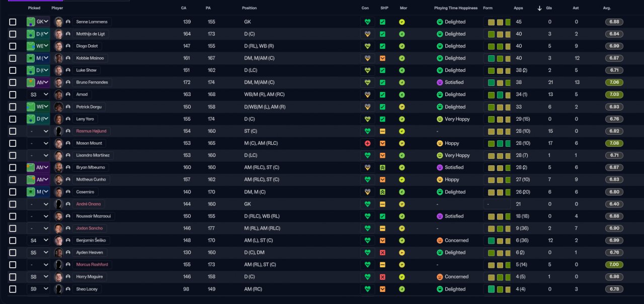The image size is (644, 304).
Task: Click the Marcus Rashford name button
Action: pos(92,265)
